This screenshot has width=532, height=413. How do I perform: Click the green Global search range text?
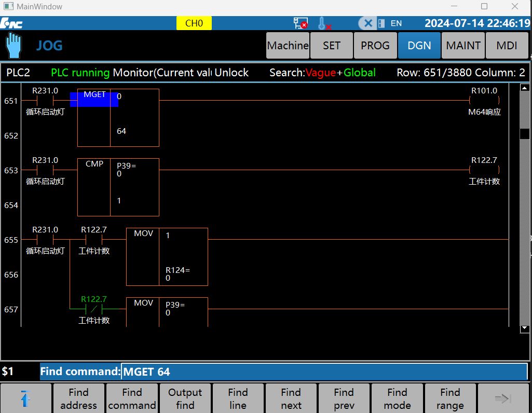pos(359,73)
